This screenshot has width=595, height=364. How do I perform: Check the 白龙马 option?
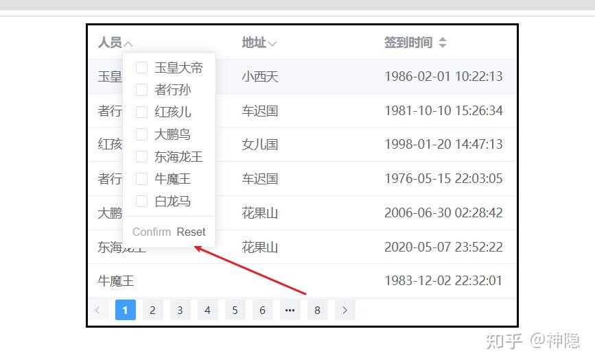point(141,201)
